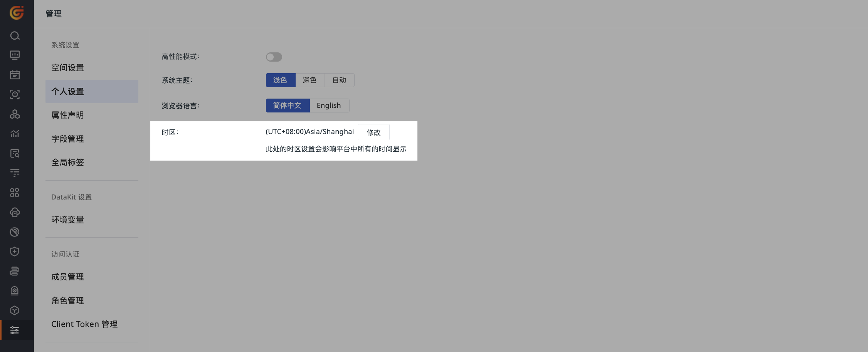Click the siren alarm icon in sidebar
The height and width of the screenshot is (352, 868).
click(x=15, y=291)
